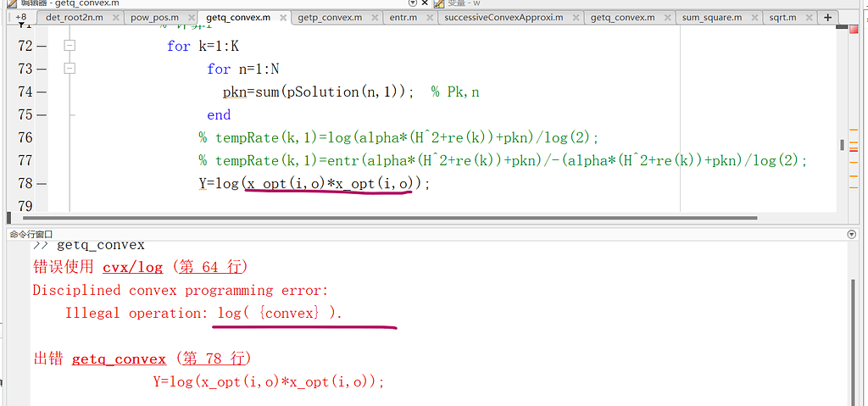Click the 命令行窗口 panel title
868x406 pixels.
pos(31,234)
